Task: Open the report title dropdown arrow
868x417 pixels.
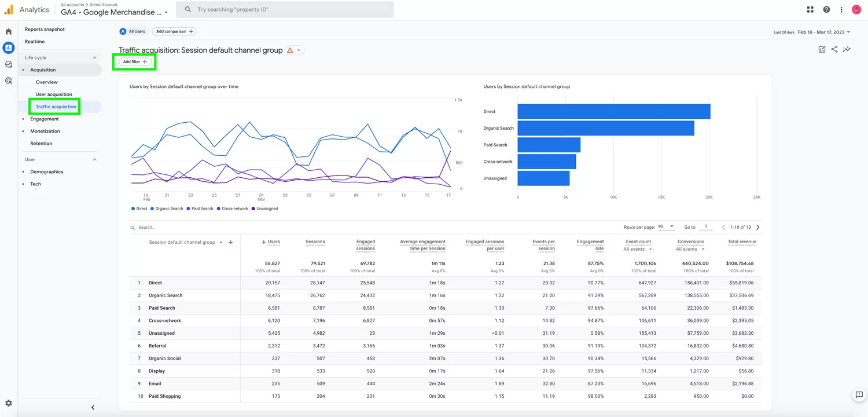Action: tap(299, 50)
